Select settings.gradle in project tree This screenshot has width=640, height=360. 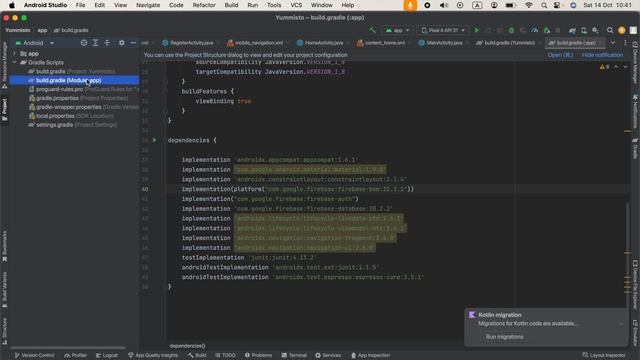(x=74, y=125)
